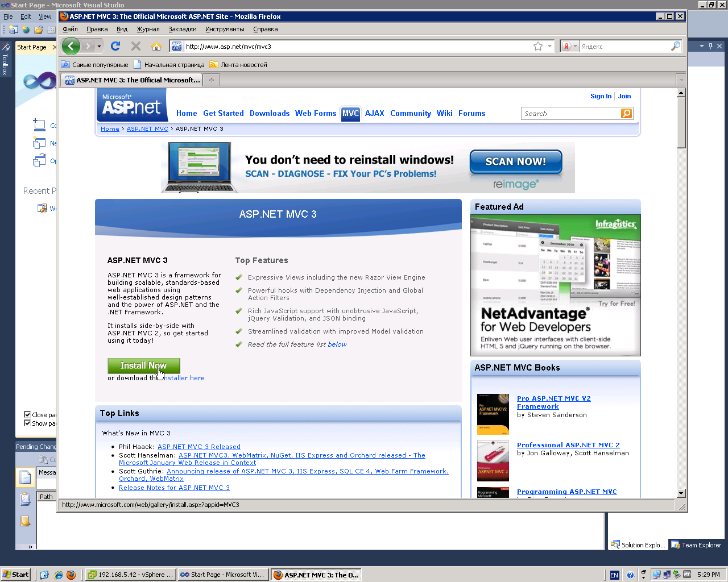728x582 pixels.
Task: Open the Community nav link
Action: point(411,114)
